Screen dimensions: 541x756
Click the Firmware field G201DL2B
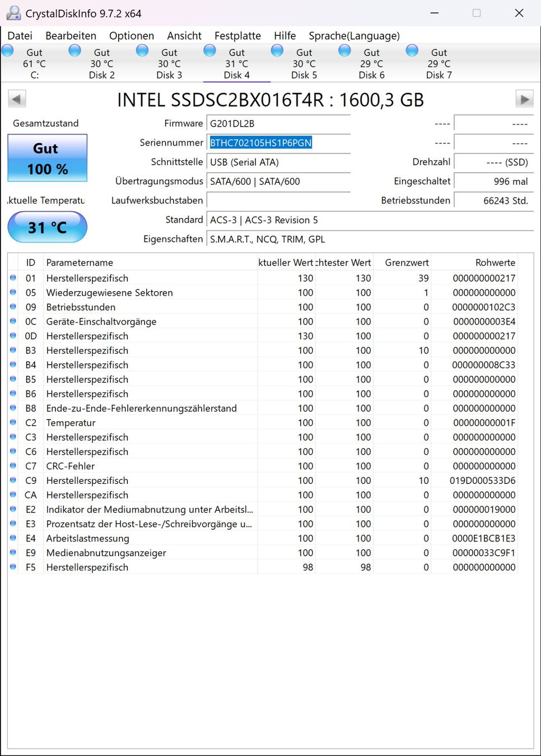click(x=278, y=124)
